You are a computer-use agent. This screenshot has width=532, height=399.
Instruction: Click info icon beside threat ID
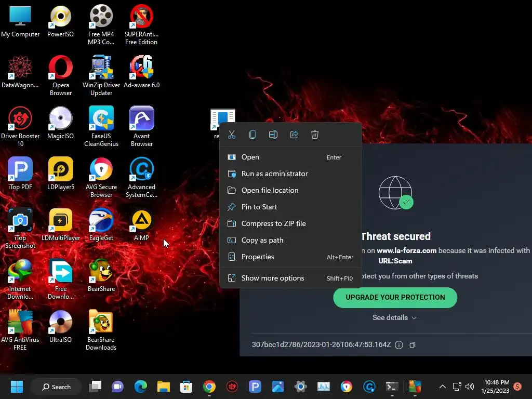tap(399, 345)
